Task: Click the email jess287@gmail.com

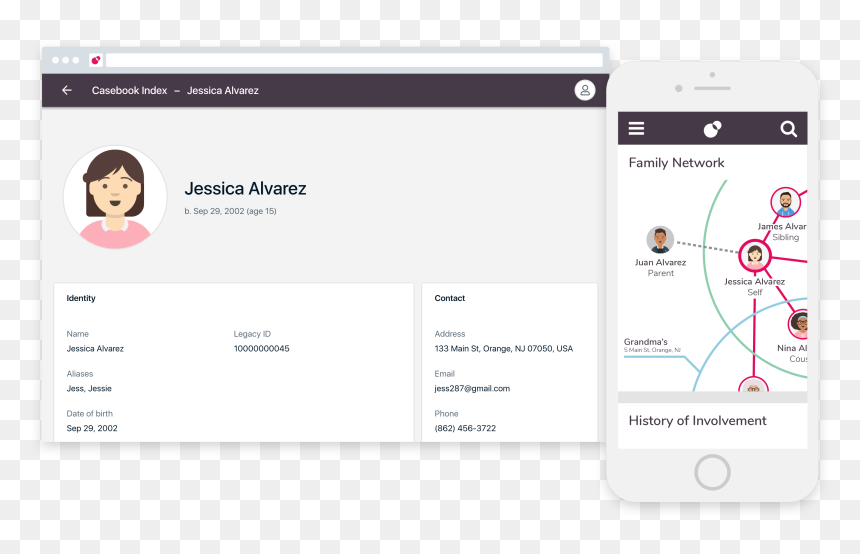Action: 472,388
